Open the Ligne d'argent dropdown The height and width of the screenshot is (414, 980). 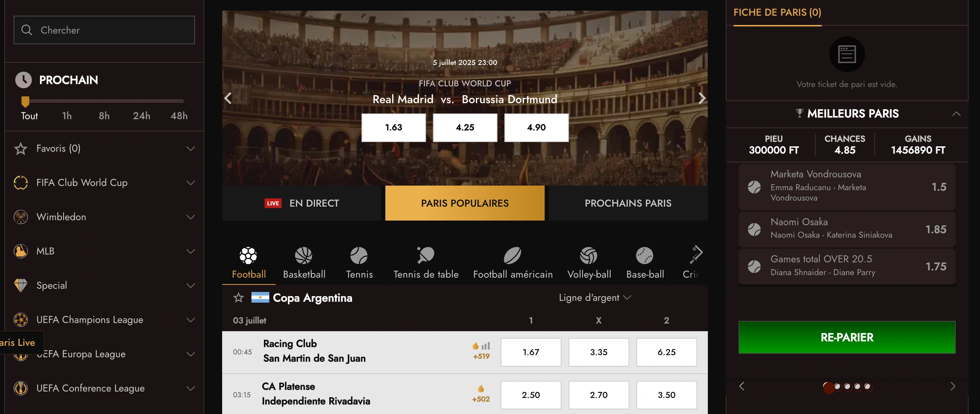(595, 298)
